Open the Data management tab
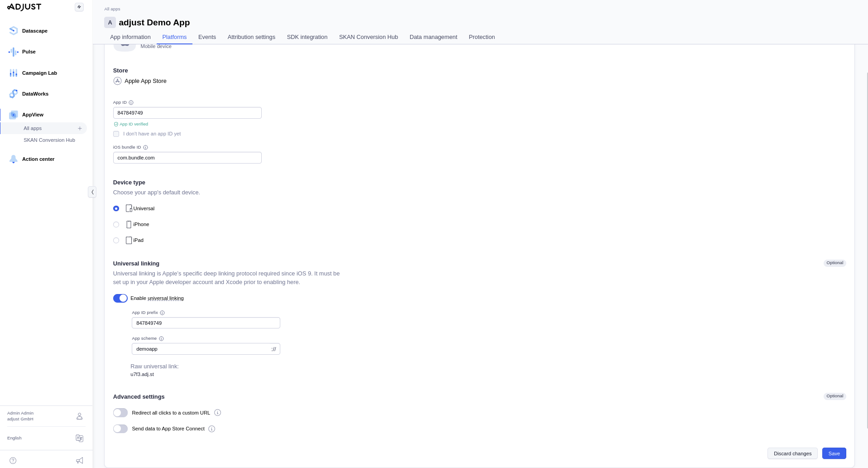The width and height of the screenshot is (868, 468). pyautogui.click(x=433, y=37)
